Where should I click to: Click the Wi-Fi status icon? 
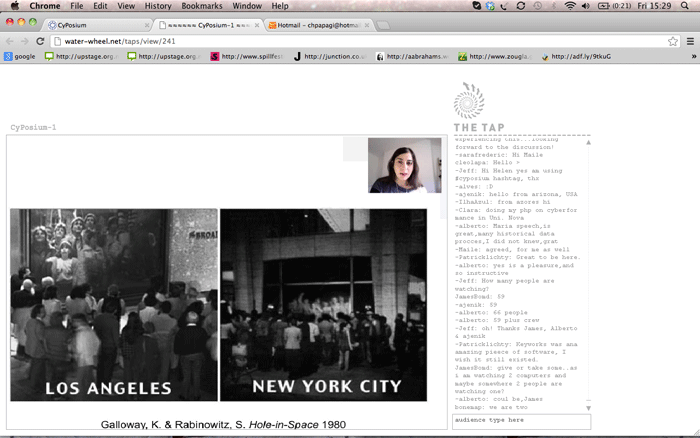tap(570, 6)
